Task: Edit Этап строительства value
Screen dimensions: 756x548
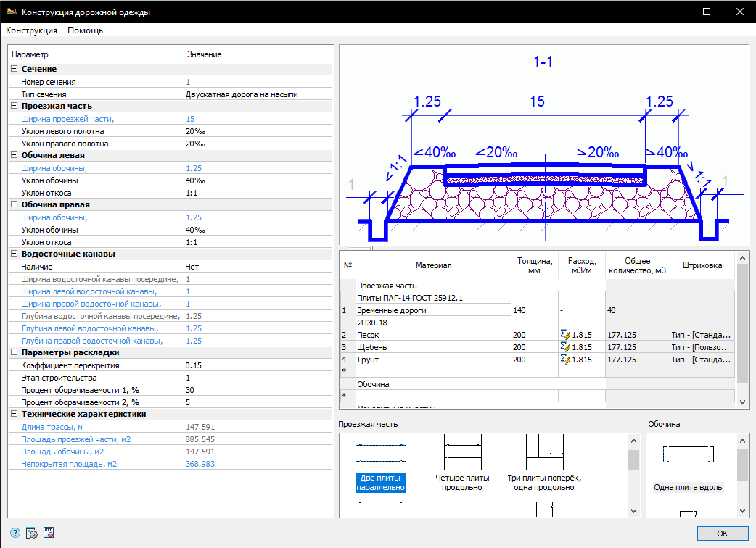Action: (258, 378)
